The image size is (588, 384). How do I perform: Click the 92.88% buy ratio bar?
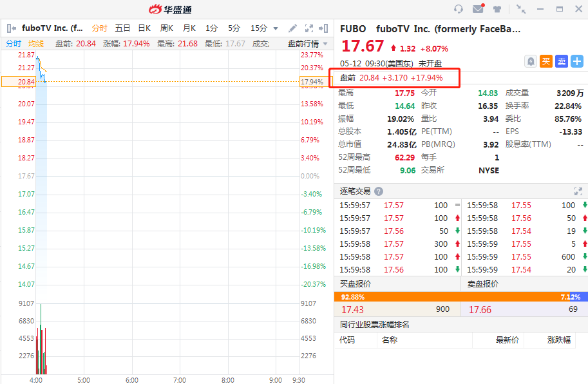pyautogui.click(x=452, y=297)
